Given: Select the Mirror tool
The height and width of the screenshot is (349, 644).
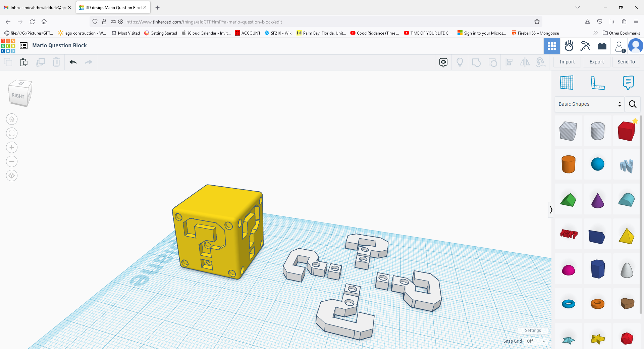Looking at the screenshot, I should (524, 62).
